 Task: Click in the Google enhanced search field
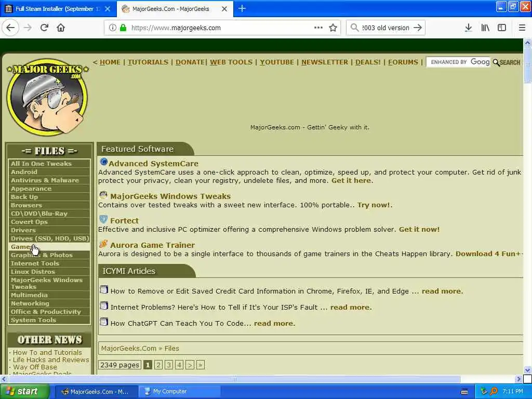pos(458,62)
